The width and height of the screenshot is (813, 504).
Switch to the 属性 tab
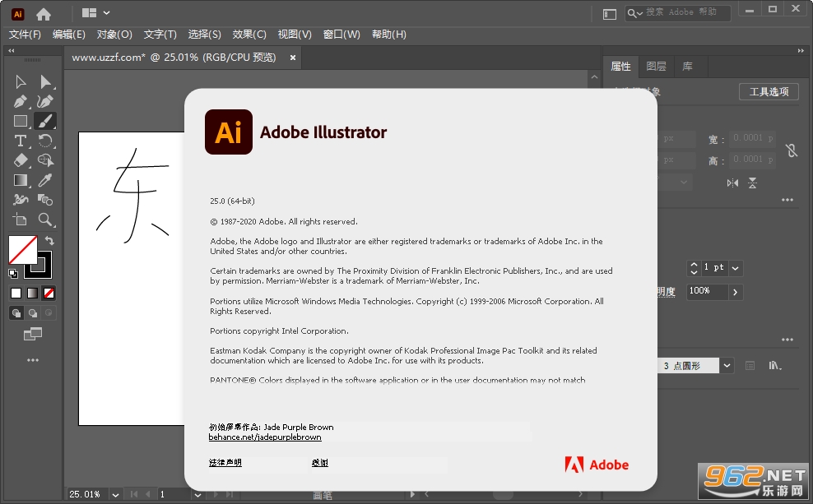point(620,67)
